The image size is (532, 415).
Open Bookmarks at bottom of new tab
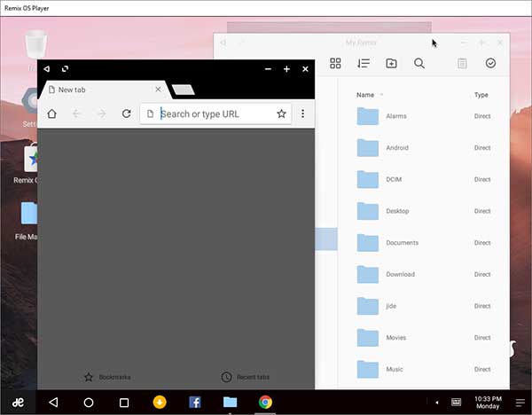(107, 377)
